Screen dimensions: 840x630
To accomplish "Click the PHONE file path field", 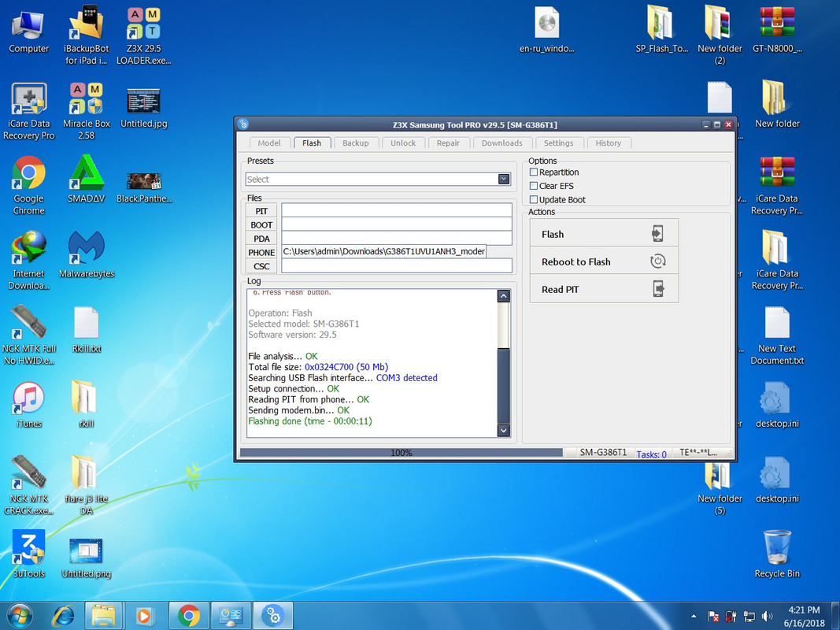I will point(384,252).
